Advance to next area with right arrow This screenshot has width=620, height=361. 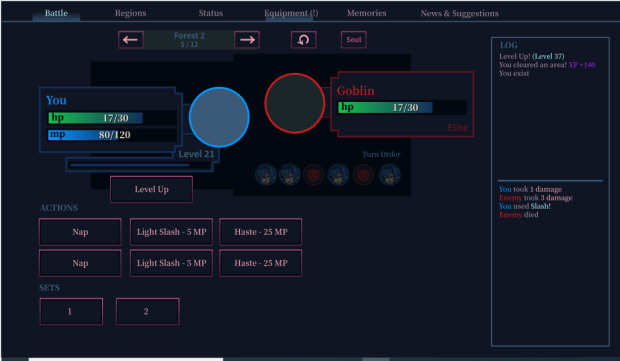coord(247,40)
